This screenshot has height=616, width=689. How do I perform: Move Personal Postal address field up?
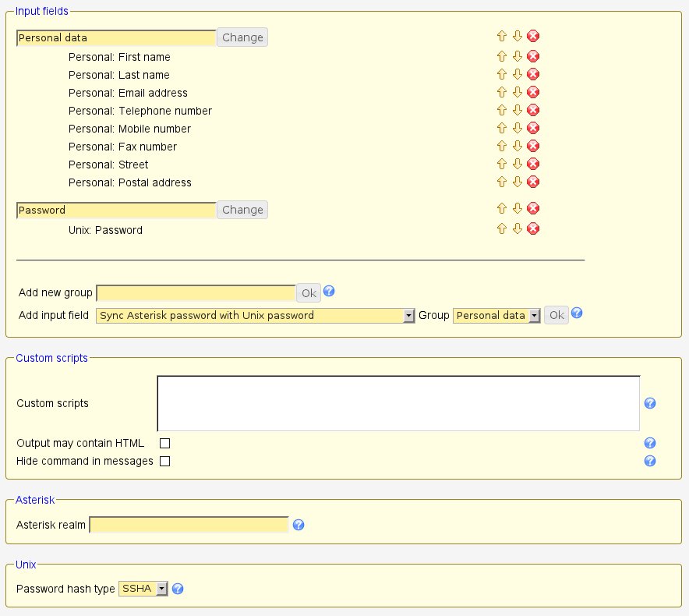coord(502,182)
